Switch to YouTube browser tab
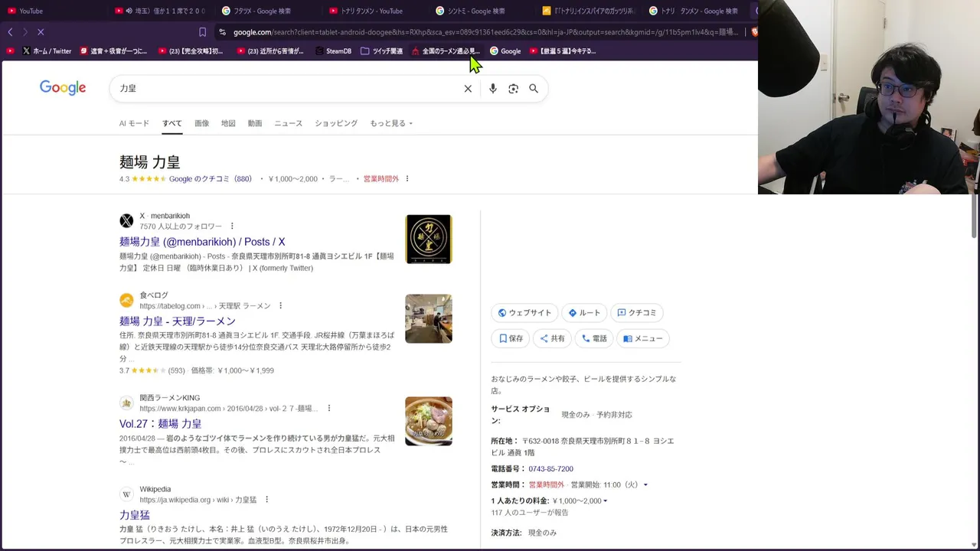The height and width of the screenshot is (551, 980). point(52,11)
